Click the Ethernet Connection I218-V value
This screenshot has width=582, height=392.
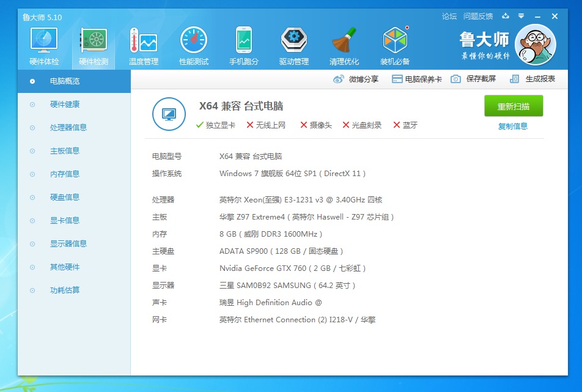pyautogui.click(x=297, y=320)
